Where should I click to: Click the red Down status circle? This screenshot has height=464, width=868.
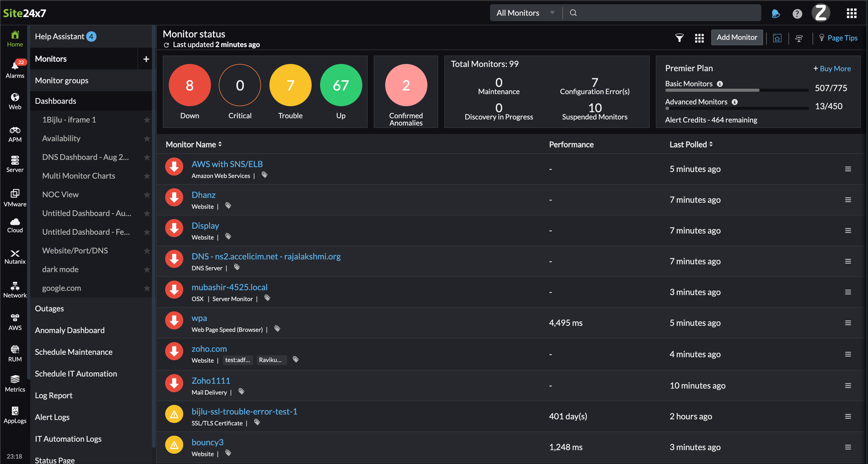coord(190,85)
